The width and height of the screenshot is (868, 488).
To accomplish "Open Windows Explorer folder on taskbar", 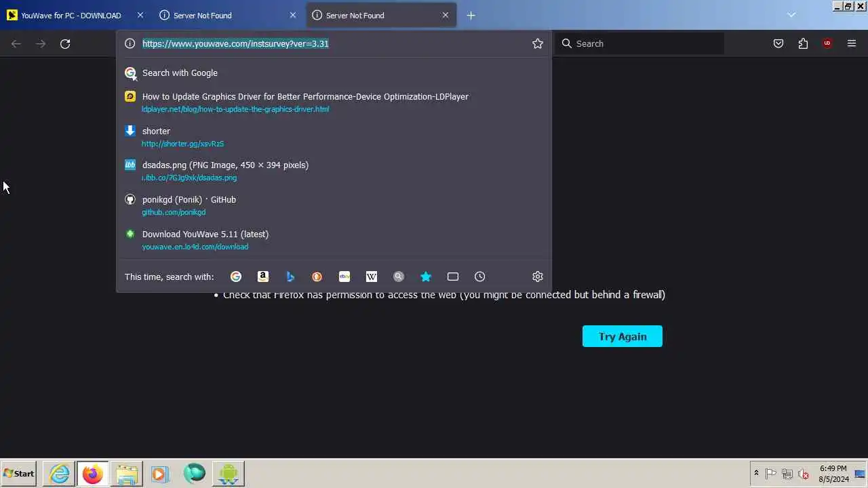I will pos(126,474).
